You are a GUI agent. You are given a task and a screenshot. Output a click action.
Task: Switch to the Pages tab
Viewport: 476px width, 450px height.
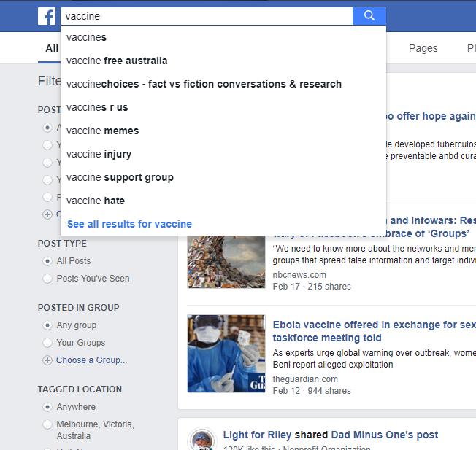[423, 48]
